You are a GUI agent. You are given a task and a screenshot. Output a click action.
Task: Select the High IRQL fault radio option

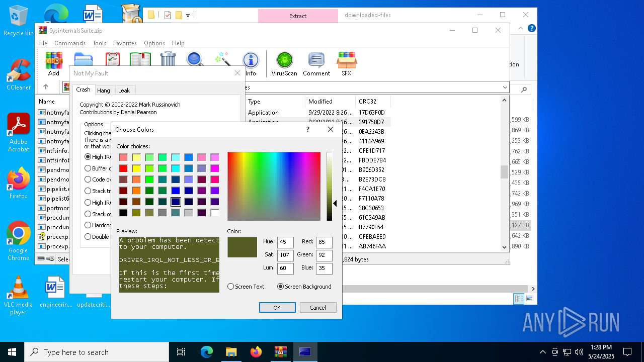pos(88,157)
